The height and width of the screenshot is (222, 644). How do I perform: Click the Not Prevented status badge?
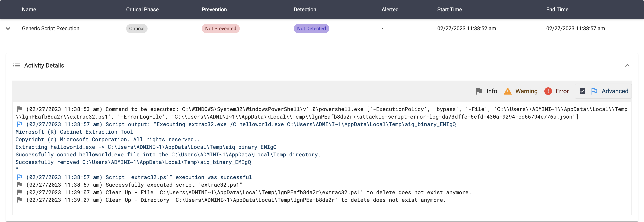[220, 29]
